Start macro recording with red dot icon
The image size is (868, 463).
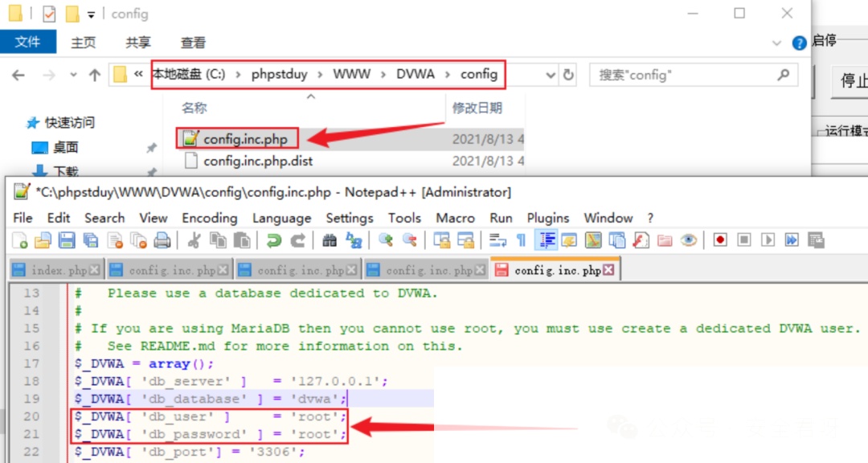720,240
